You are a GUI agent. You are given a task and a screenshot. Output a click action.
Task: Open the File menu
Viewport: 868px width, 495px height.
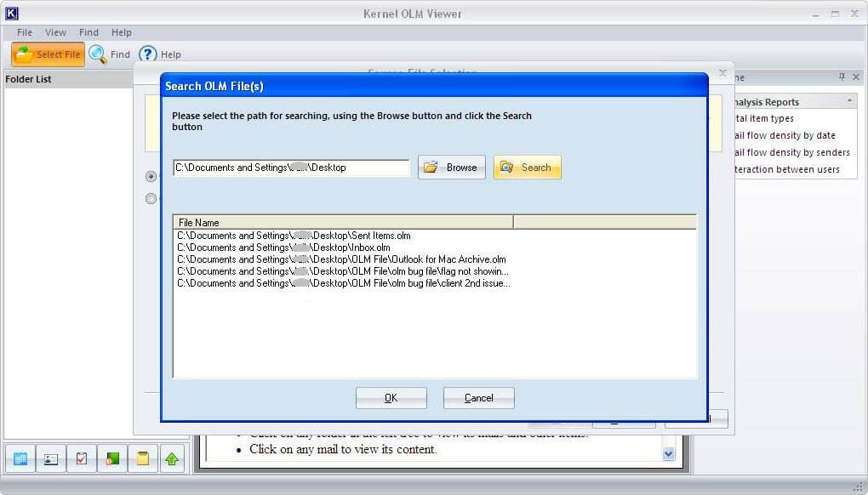(25, 32)
